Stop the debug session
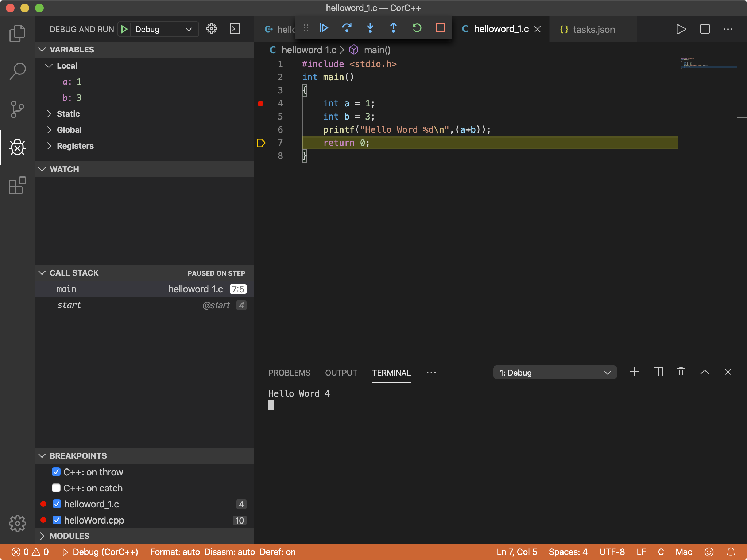This screenshot has height=560, width=747. 440,28
